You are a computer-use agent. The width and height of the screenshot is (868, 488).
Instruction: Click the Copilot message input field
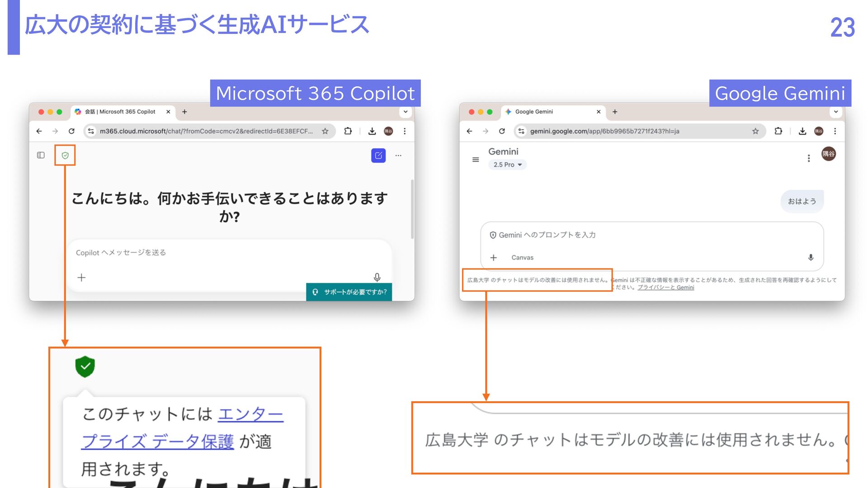pos(230,253)
